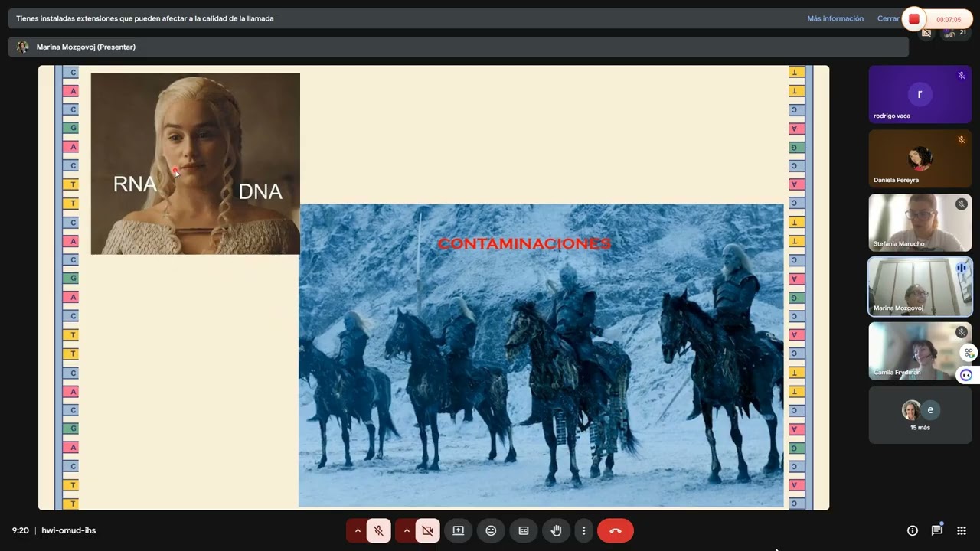
Task: Select Daniela Pereyra's participant tile
Action: (920, 158)
